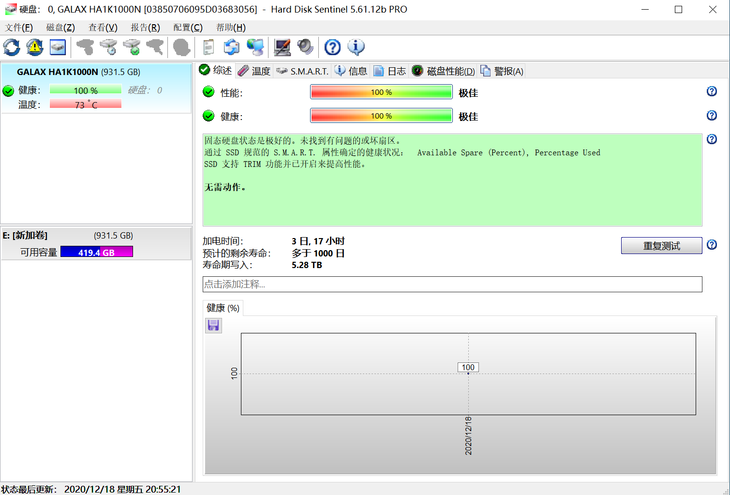730x495 pixels.
Task: Click the 健康 100 % bar in overview
Action: point(381,115)
